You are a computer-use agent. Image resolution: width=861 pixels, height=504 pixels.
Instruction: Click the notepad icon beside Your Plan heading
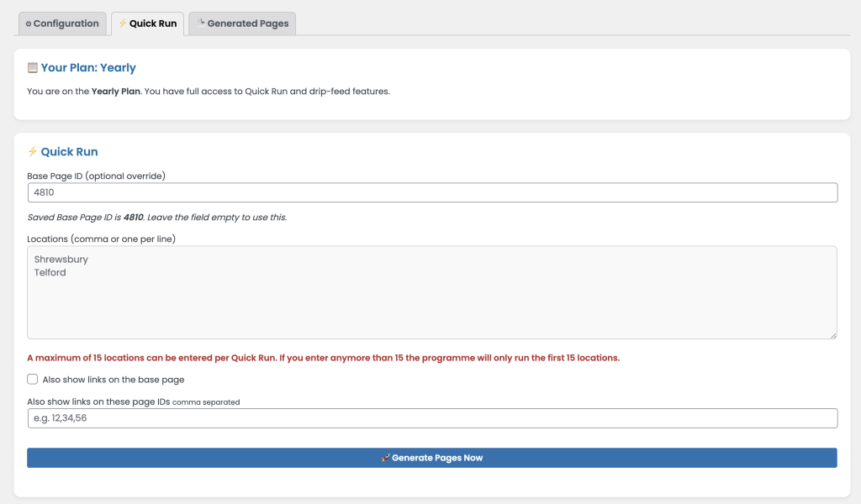tap(32, 68)
